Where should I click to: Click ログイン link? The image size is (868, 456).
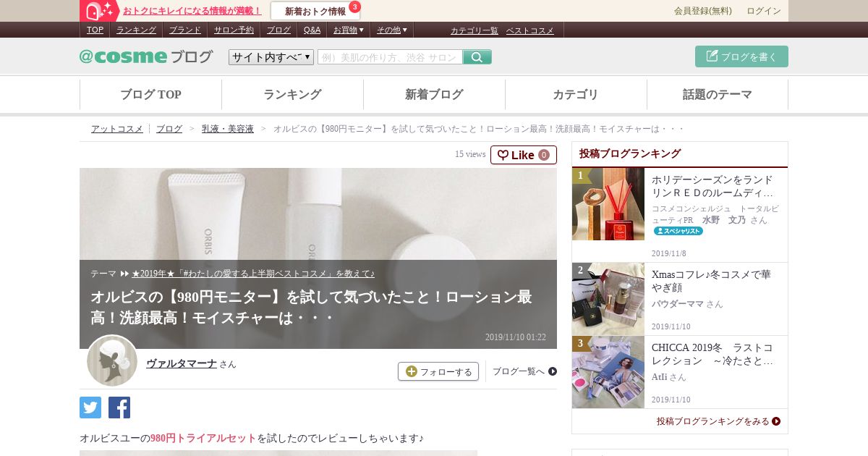click(764, 11)
